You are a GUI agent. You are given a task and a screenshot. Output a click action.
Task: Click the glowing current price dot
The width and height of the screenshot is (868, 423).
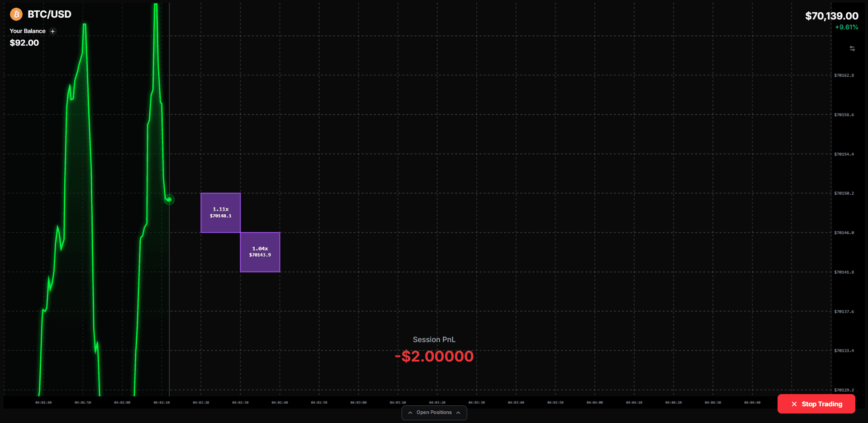[169, 199]
